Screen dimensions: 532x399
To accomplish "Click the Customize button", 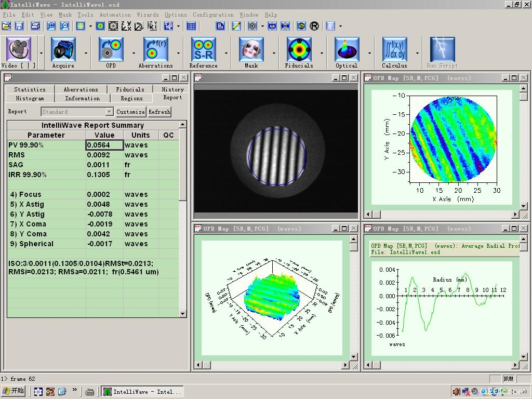I will pos(130,112).
